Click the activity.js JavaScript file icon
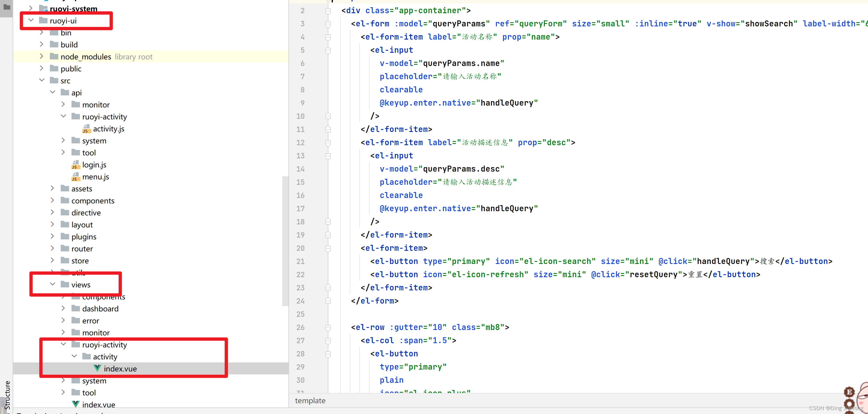Screen dimensions: 868x414 click(x=86, y=129)
